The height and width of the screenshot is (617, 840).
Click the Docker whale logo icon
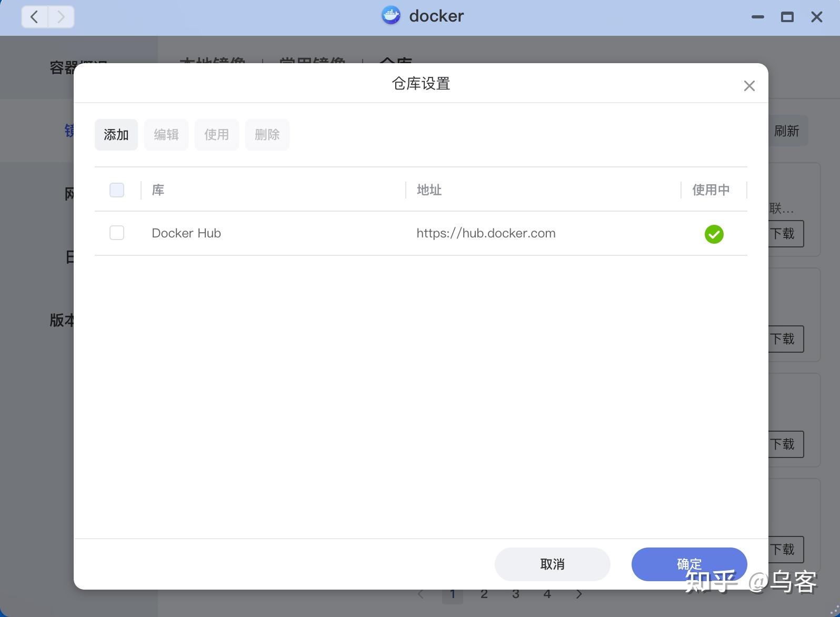click(x=391, y=16)
